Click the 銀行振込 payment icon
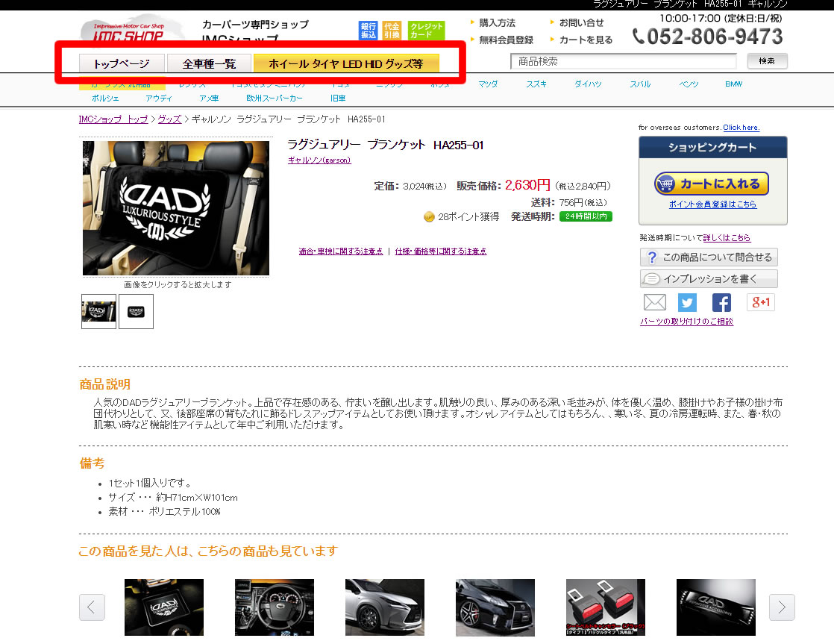This screenshot has width=834, height=644. tap(368, 31)
